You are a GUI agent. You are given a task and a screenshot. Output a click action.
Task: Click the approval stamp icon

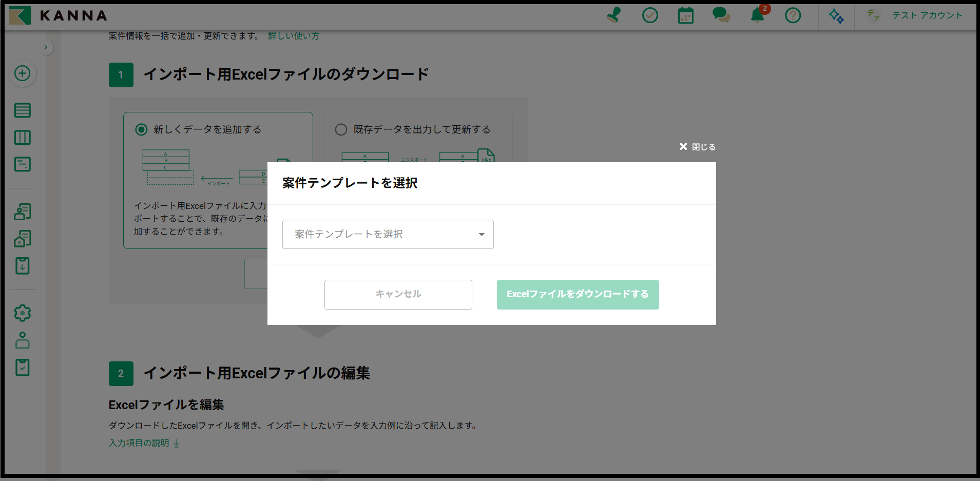click(612, 16)
